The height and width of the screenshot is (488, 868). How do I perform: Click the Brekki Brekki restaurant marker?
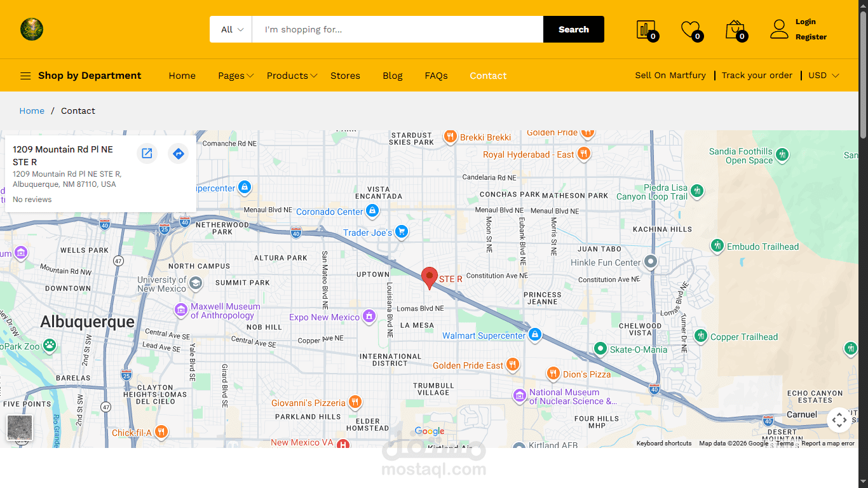(x=451, y=137)
